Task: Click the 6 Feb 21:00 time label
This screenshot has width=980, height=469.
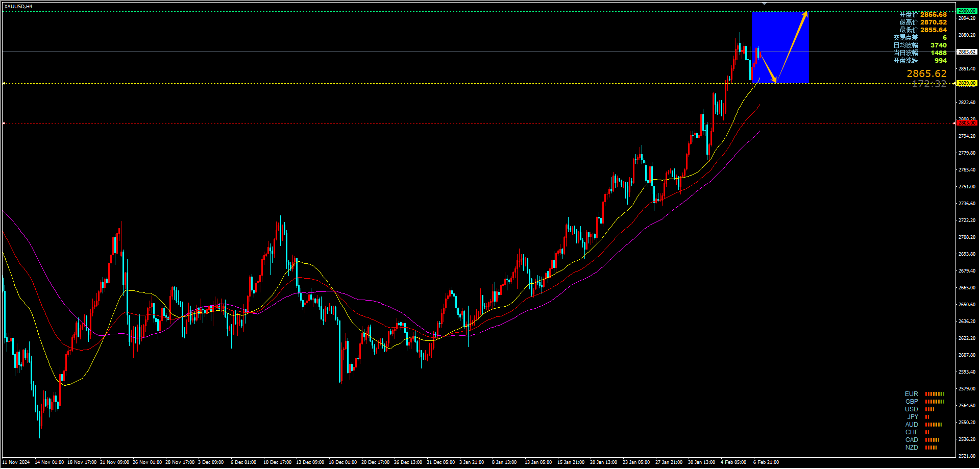Action: pyautogui.click(x=766, y=462)
